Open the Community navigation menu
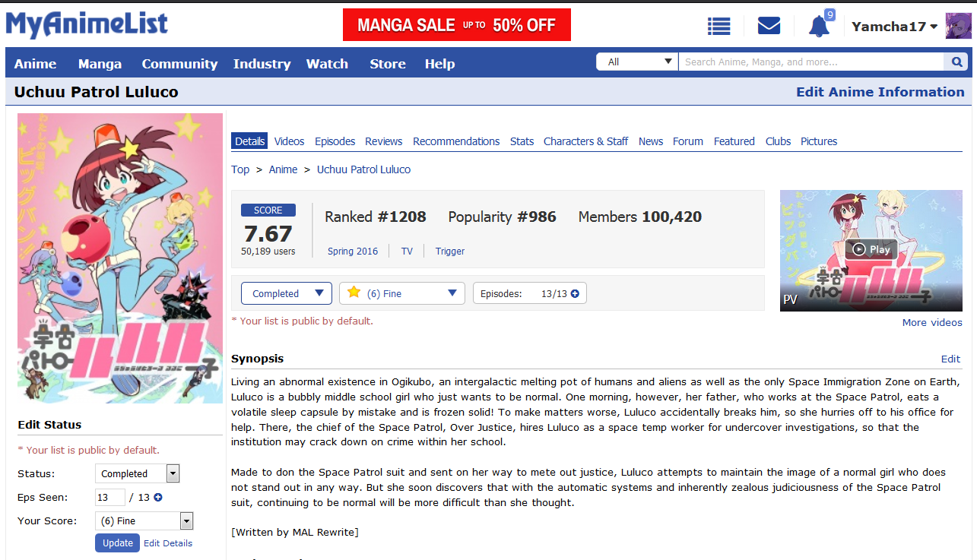Viewport: 977px width, 560px height. coord(179,64)
